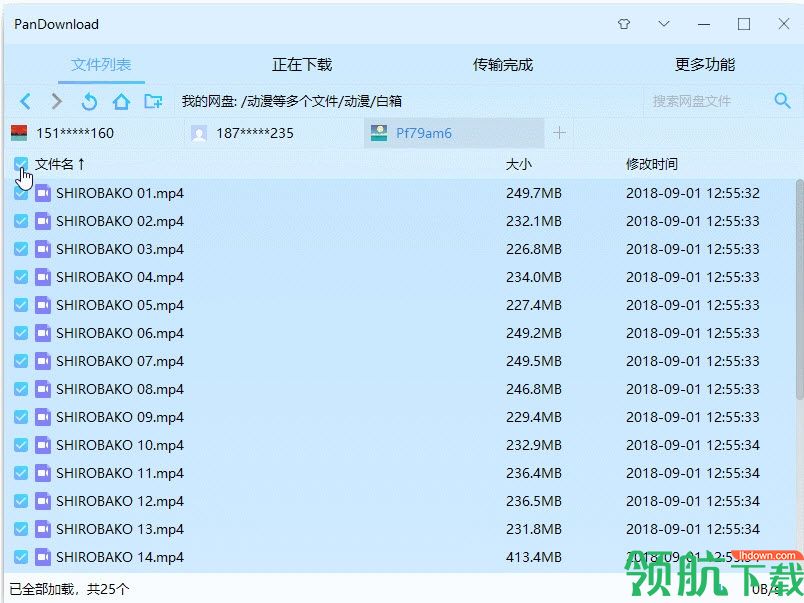
Task: Sort by 大小 column header
Action: coord(519,164)
